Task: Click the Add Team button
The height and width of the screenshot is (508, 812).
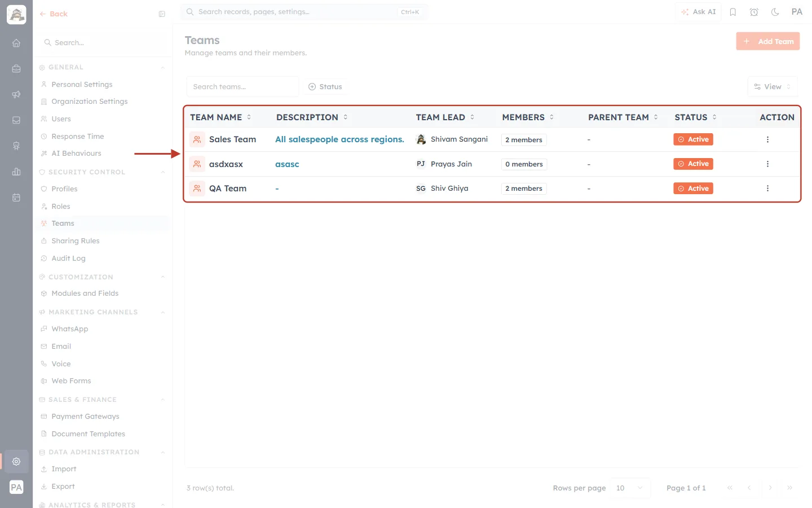Action: (768, 41)
